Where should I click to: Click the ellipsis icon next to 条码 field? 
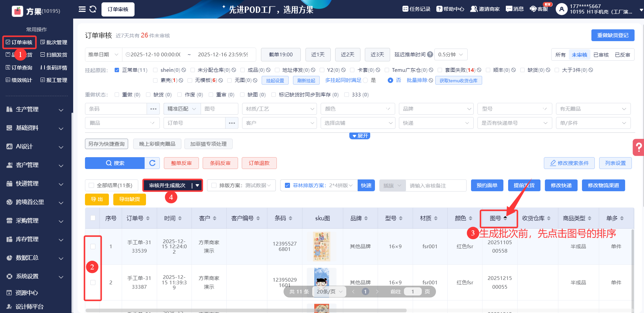point(153,109)
